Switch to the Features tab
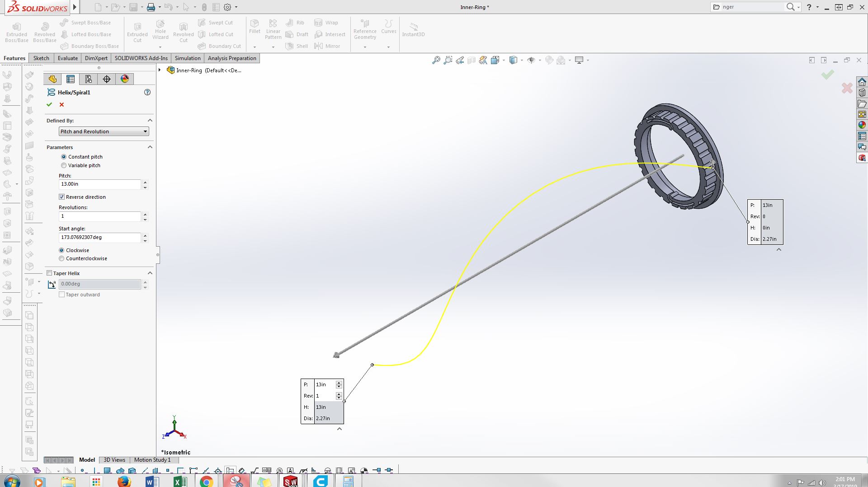The height and width of the screenshot is (487, 868). click(14, 58)
